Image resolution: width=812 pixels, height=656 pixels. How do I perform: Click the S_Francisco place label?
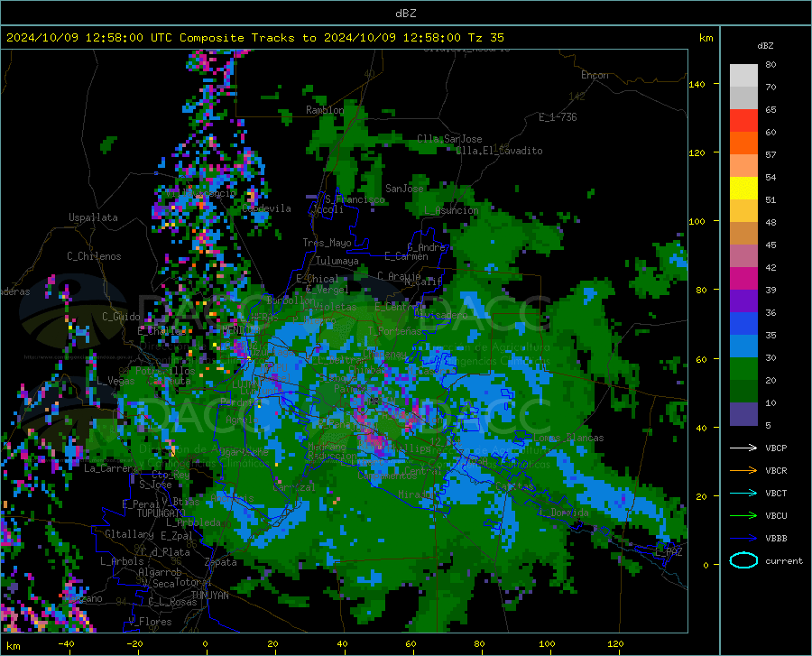coord(355,199)
